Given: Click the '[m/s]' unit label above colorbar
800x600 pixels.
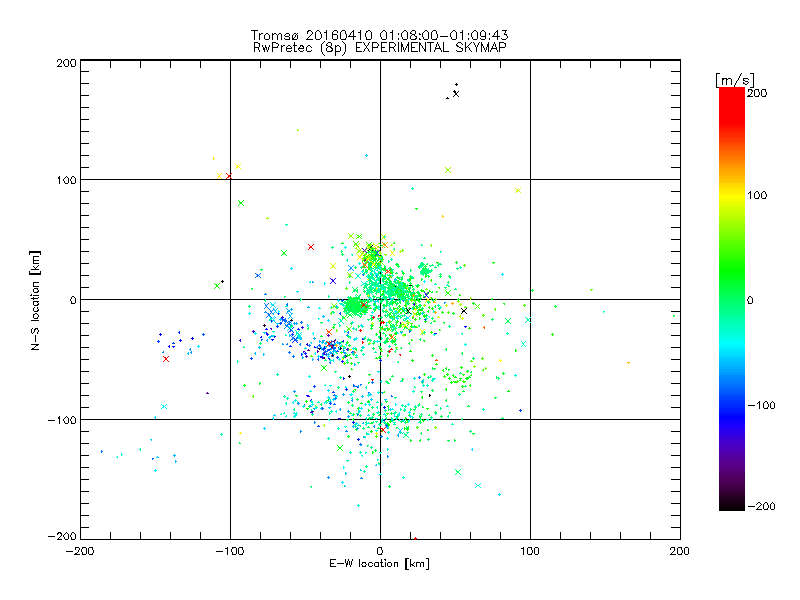Looking at the screenshot, I should click(735, 80).
